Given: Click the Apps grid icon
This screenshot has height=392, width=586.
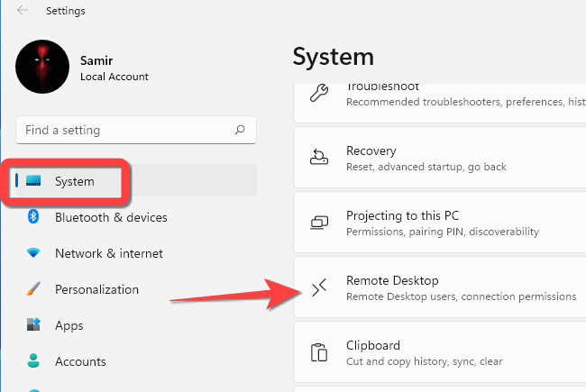Looking at the screenshot, I should click(34, 325).
